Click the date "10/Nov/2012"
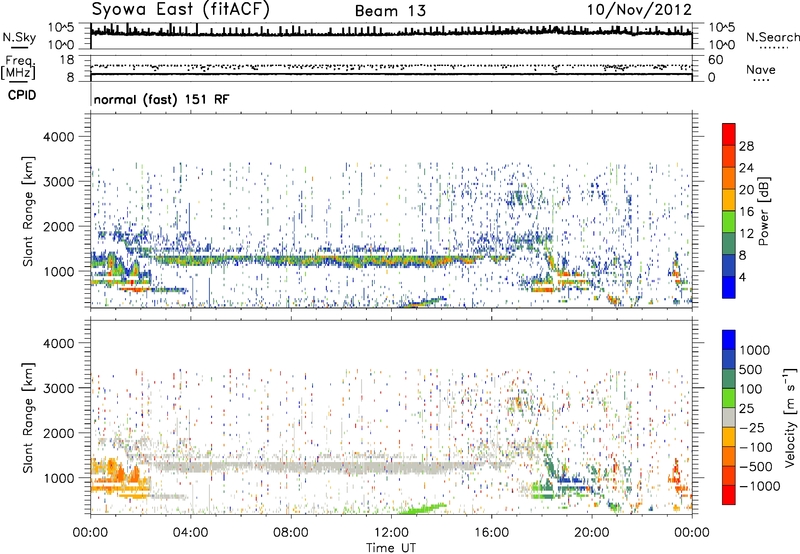This screenshot has width=800, height=554. [x=639, y=10]
